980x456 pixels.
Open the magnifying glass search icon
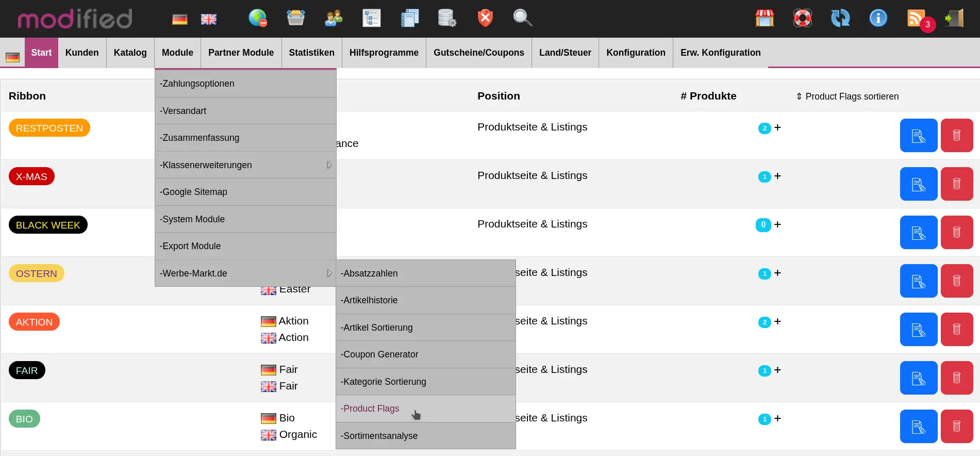coord(522,18)
